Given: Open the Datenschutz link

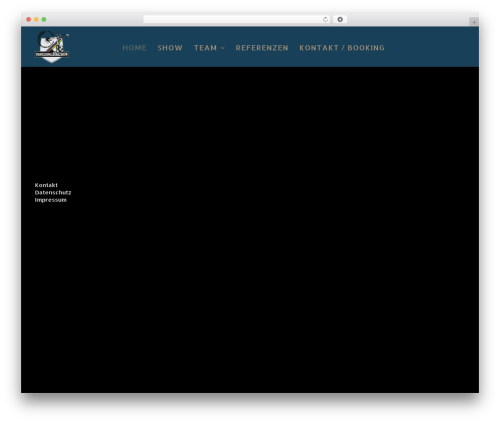Looking at the screenshot, I should pos(53,192).
